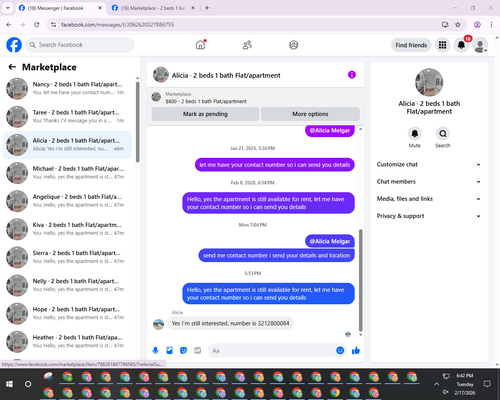Open the Notifications bell
The image size is (500, 400).
click(461, 45)
